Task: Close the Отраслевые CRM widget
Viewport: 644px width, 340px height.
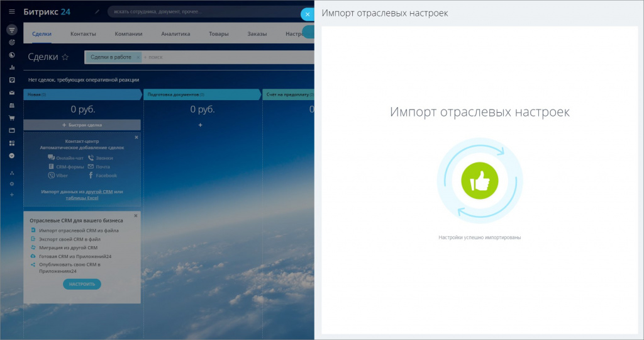Action: click(136, 215)
